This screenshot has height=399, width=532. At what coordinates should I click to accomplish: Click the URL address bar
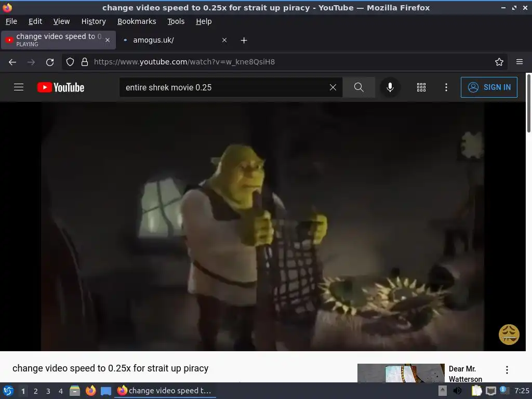tap(285, 62)
